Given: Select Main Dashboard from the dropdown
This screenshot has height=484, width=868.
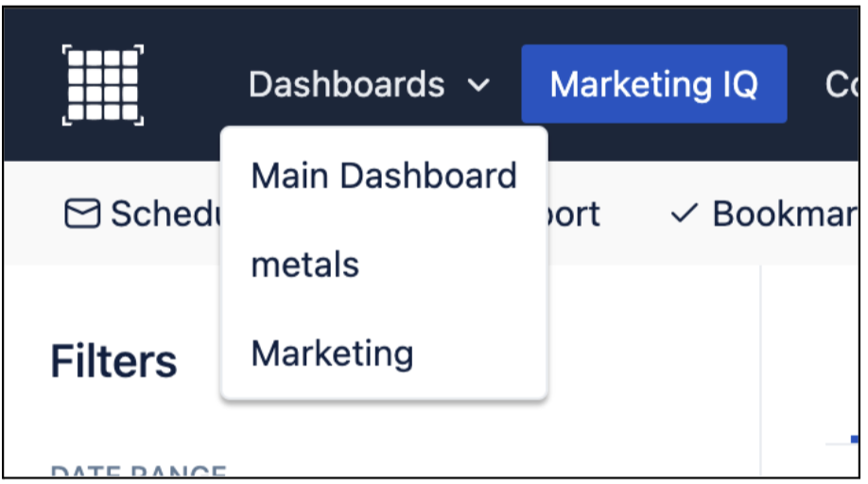Looking at the screenshot, I should (383, 176).
